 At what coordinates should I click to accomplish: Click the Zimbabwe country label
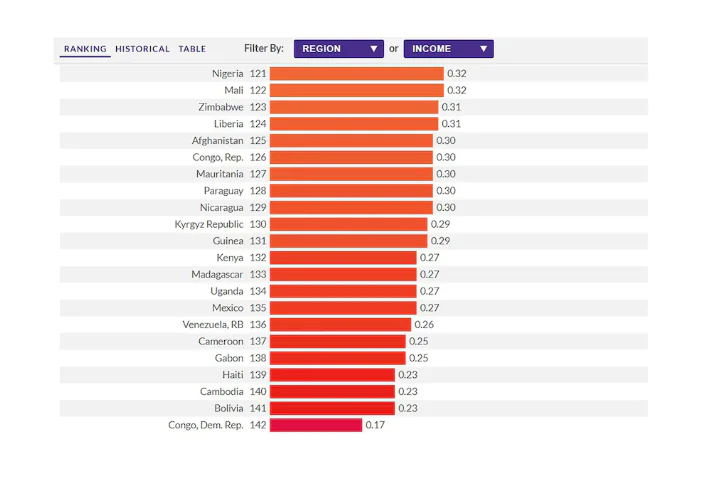coord(221,107)
